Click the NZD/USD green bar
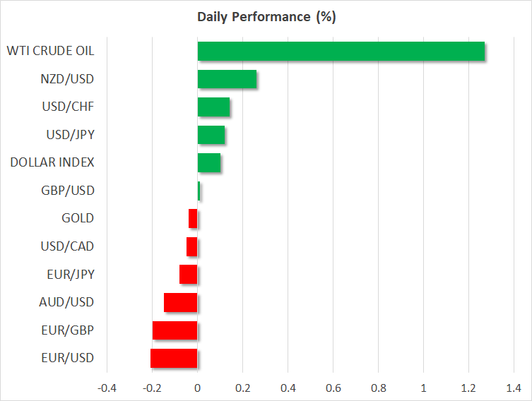Image resolution: width=532 pixels, height=401 pixels. pyautogui.click(x=227, y=79)
